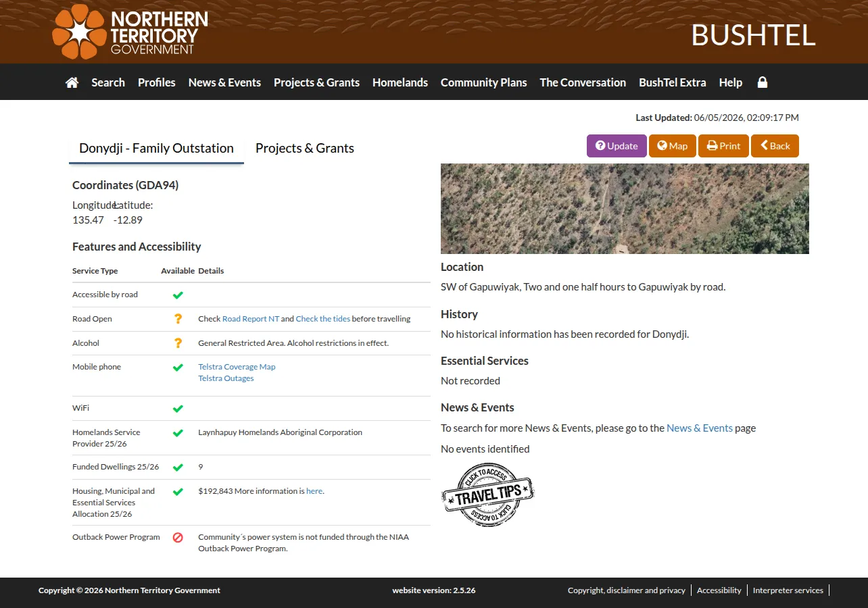Open the Road Report NT link
Viewport: 868px width, 608px height.
[x=251, y=319]
